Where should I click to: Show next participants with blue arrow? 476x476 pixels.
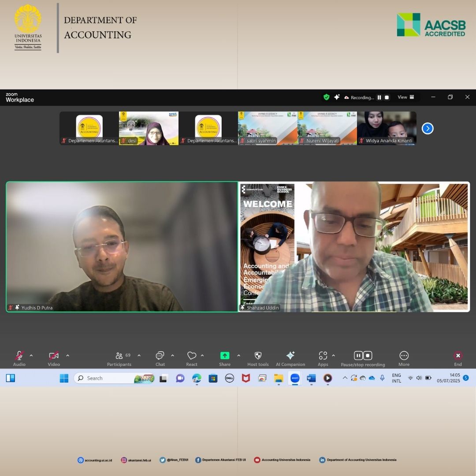coord(428,128)
